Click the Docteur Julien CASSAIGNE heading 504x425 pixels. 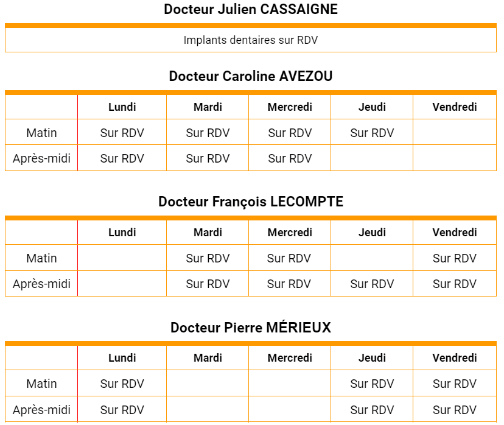(251, 9)
